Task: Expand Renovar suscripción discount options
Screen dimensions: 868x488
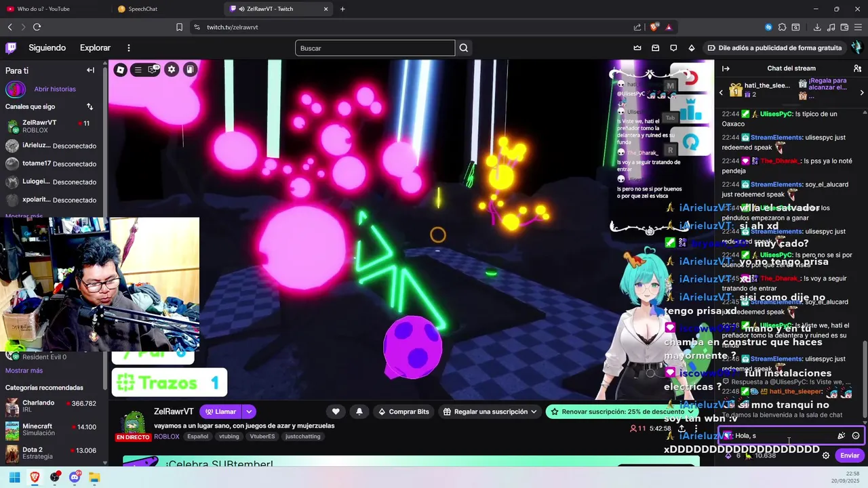Action: point(691,411)
